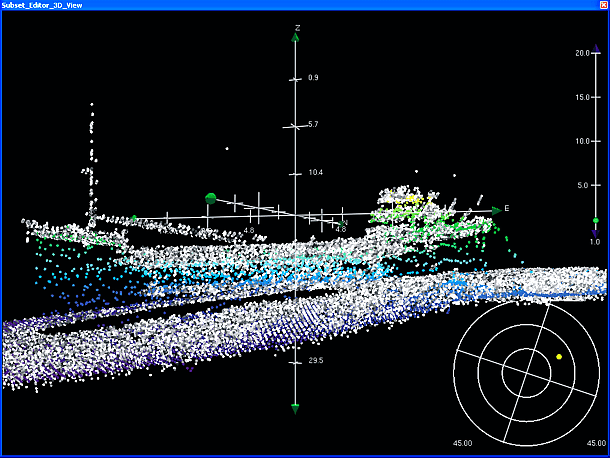Close the Subset_Editor_3D_View window
Viewport: 610px width, 458px height.
[601, 6]
